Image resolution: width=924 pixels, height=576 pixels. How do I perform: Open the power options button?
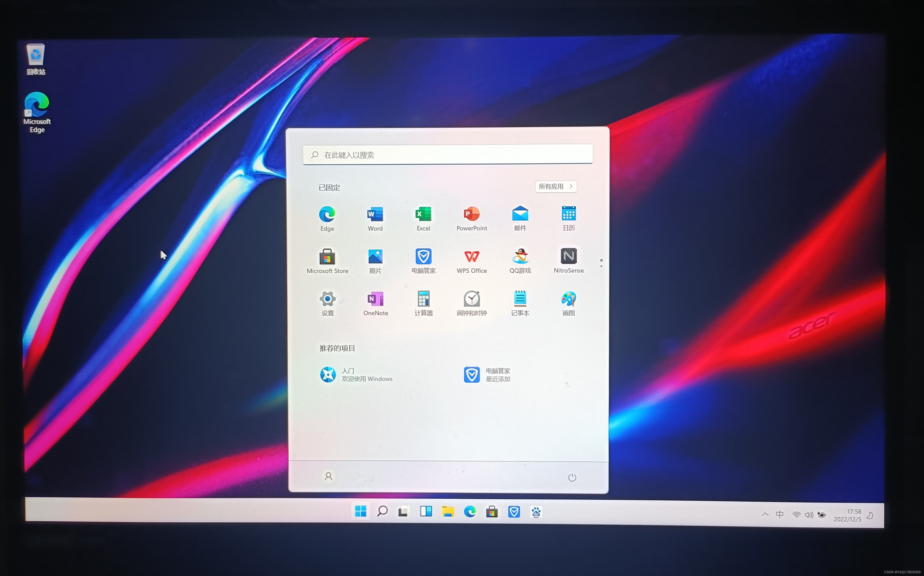click(572, 477)
